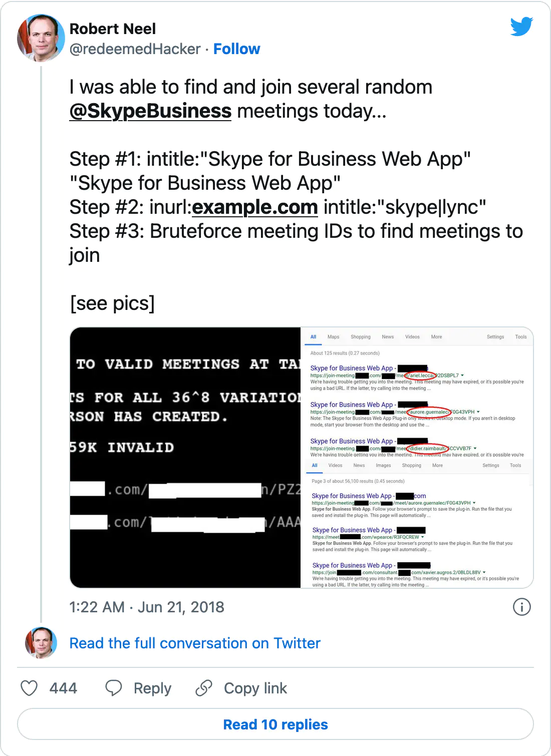Viewport: 551px width, 756px height.
Task: Like the tweet with heart icon
Action: coord(29,688)
